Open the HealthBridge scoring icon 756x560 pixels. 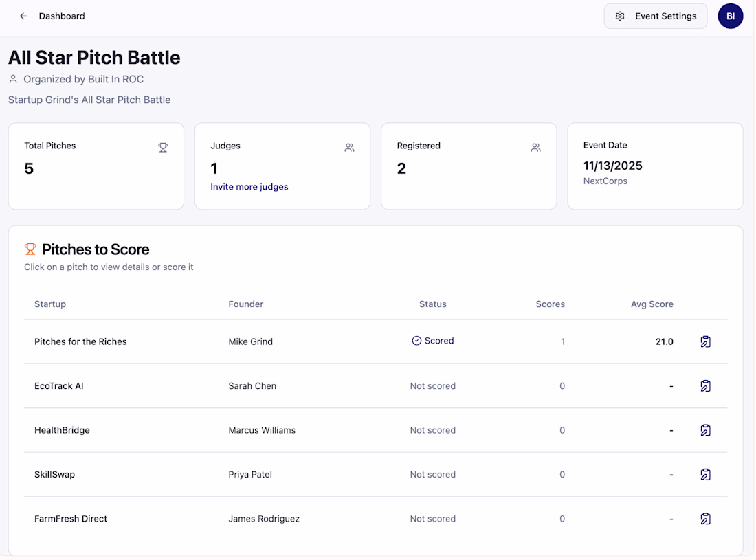pyautogui.click(x=705, y=430)
